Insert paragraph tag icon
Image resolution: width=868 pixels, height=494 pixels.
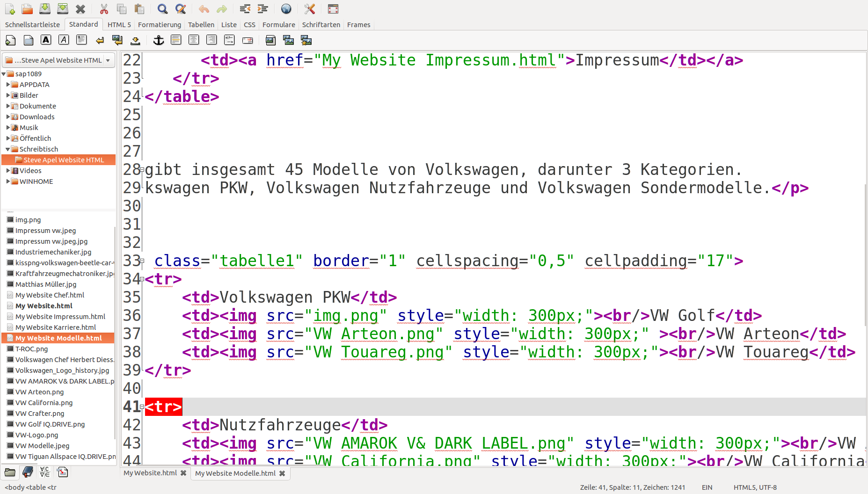click(81, 40)
